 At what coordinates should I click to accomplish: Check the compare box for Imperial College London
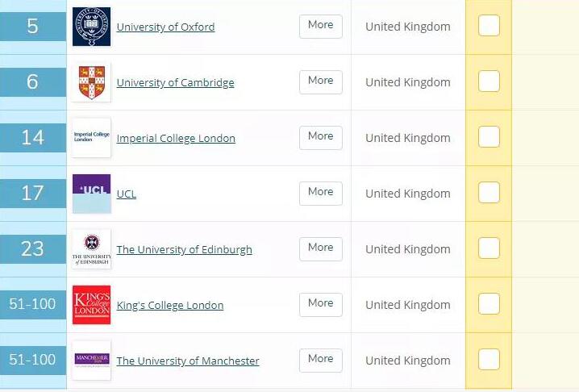489,137
